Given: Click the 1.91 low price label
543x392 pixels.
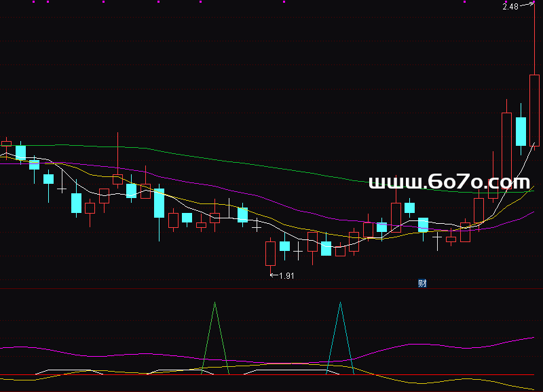Looking at the screenshot, I should (x=287, y=275).
